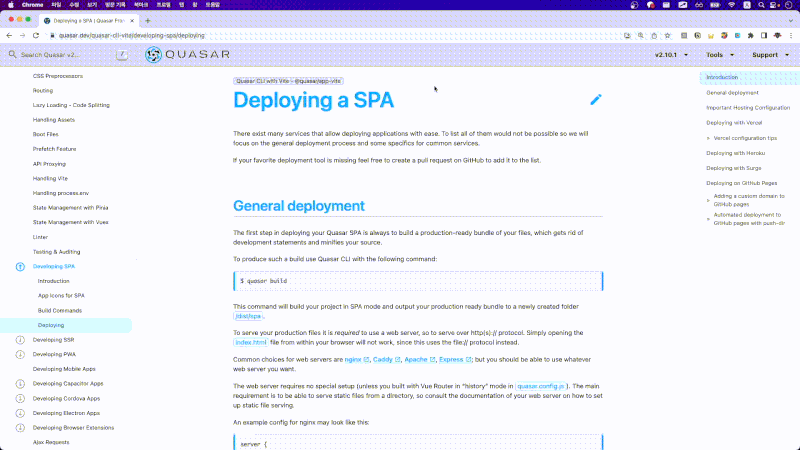This screenshot has height=450, width=800.
Task: Expand the Developing Cordova Apps section
Action: point(20,398)
